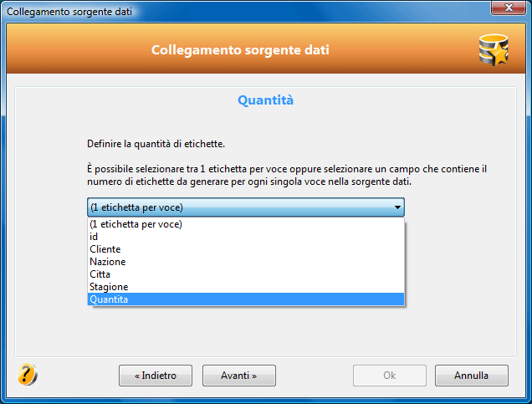Click the blue "Quantità" section heading
Viewport: 532px width, 404px height.
(265, 100)
